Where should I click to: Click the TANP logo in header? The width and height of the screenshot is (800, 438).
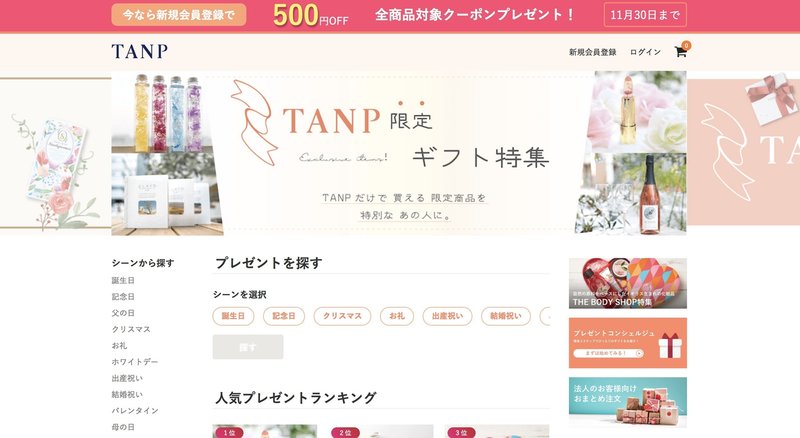pyautogui.click(x=140, y=52)
